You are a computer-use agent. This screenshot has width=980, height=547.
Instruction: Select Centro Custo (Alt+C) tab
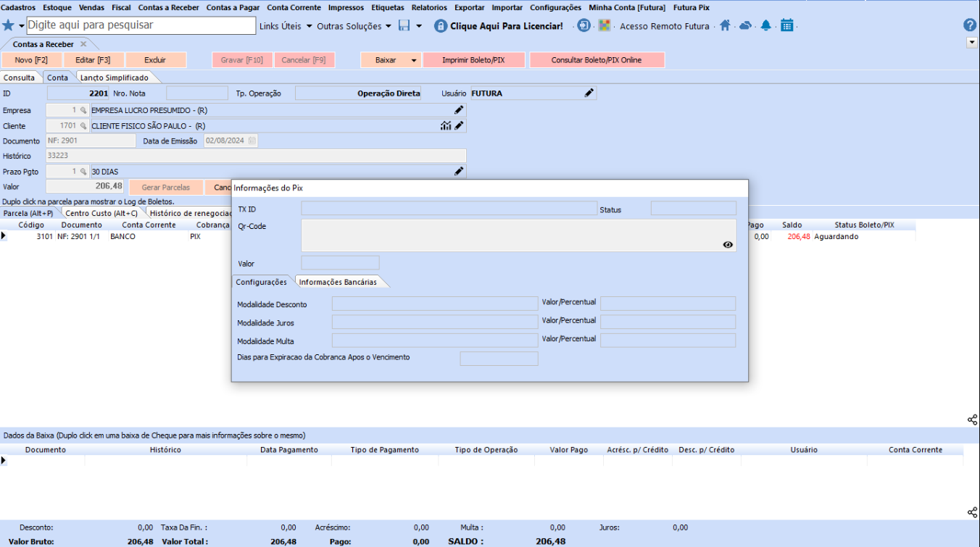tap(101, 213)
